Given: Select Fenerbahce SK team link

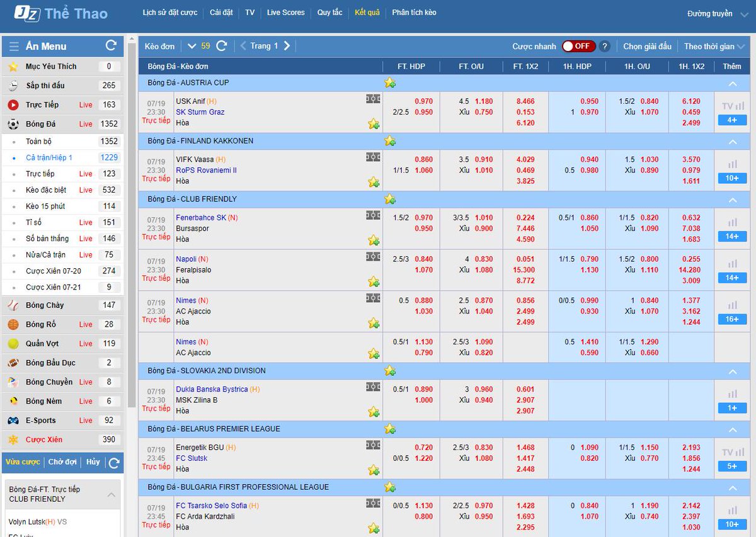Looking at the screenshot, I should pyautogui.click(x=201, y=218).
